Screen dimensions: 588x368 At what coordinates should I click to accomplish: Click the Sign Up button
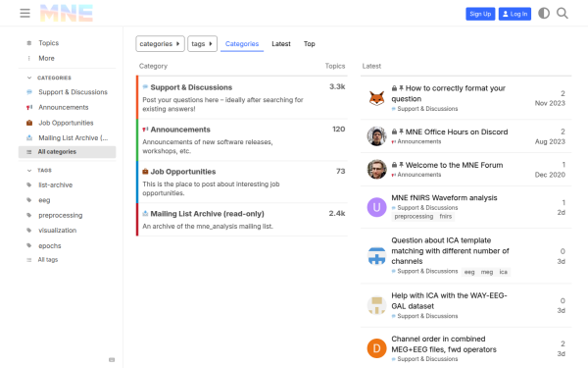tap(480, 14)
